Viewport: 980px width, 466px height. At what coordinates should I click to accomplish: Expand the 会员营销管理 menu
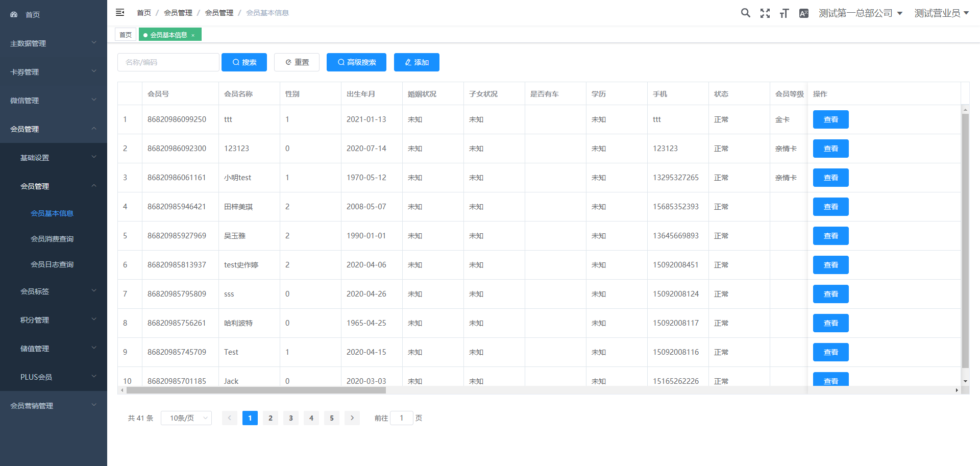(54, 405)
